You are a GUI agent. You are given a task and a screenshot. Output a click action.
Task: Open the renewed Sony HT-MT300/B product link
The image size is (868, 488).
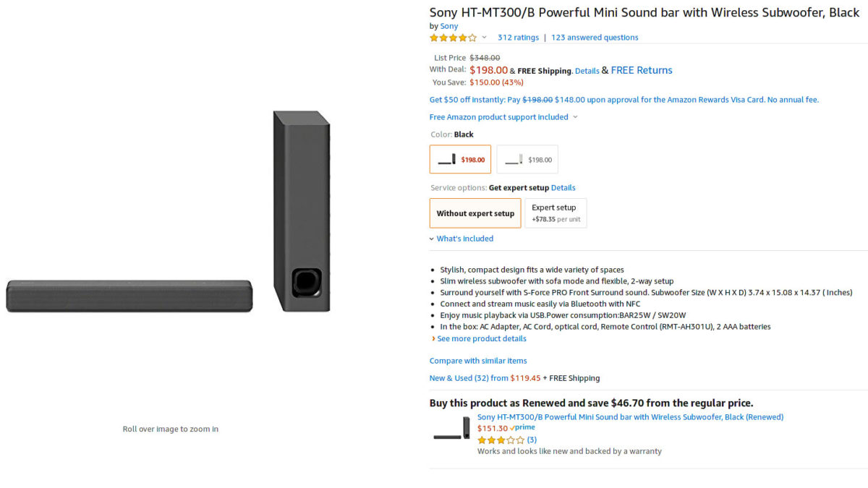(630, 417)
